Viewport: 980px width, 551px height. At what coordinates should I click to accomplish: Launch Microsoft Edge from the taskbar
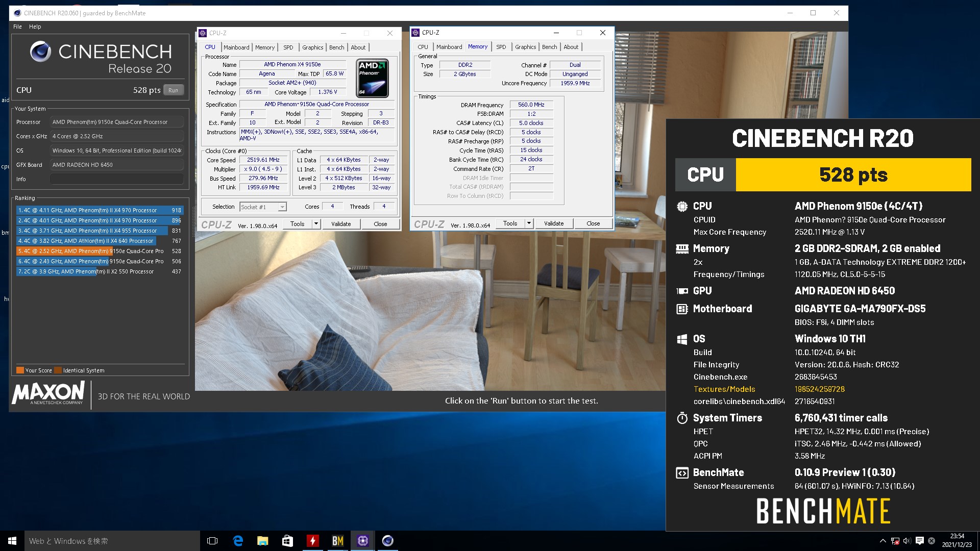[x=238, y=541]
